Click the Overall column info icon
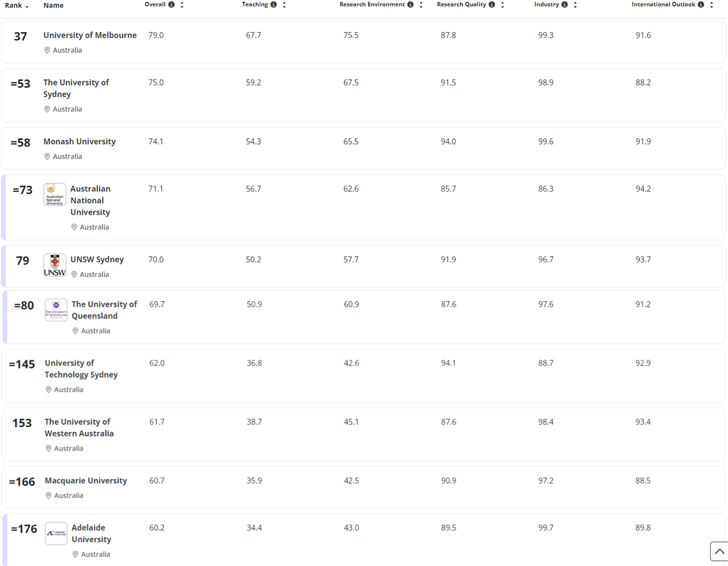The width and height of the screenshot is (728, 566). coord(171,5)
